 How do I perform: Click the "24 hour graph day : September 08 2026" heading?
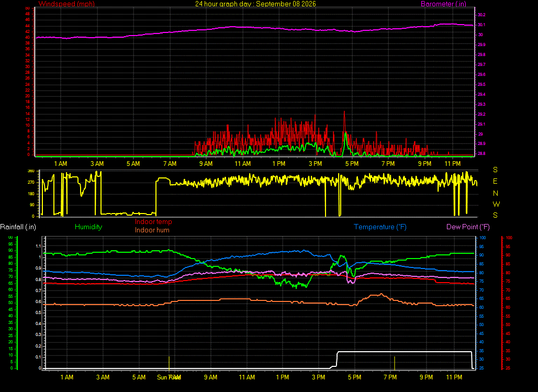tap(255, 4)
